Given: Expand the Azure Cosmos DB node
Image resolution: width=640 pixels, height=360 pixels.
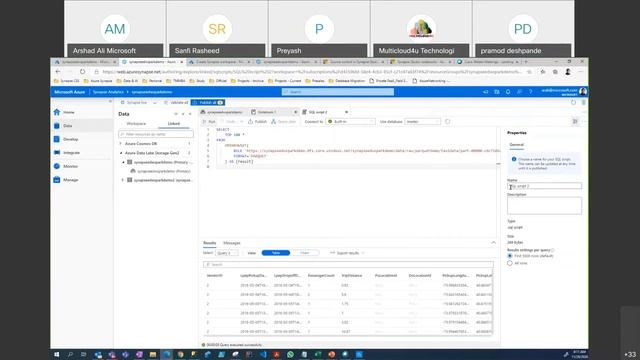Looking at the screenshot, I should [120, 144].
